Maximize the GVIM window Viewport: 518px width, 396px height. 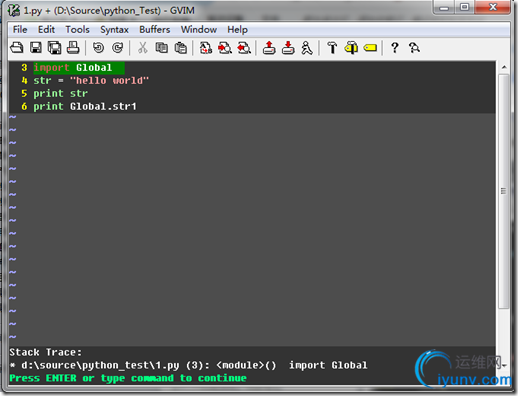464,7
